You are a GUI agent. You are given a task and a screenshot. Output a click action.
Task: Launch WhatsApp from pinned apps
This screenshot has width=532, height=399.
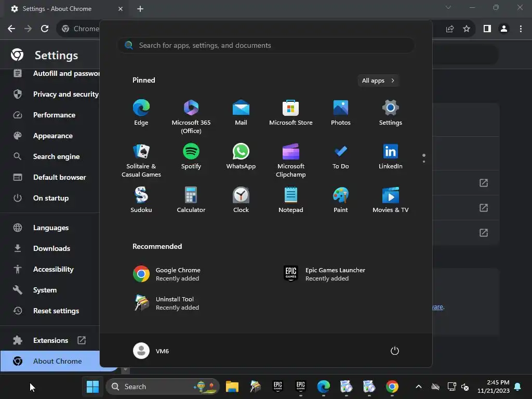[x=241, y=156]
